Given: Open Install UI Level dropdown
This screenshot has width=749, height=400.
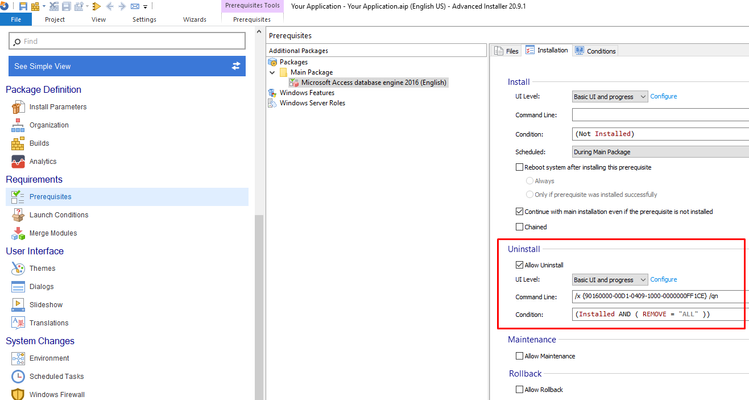Looking at the screenshot, I should [610, 97].
